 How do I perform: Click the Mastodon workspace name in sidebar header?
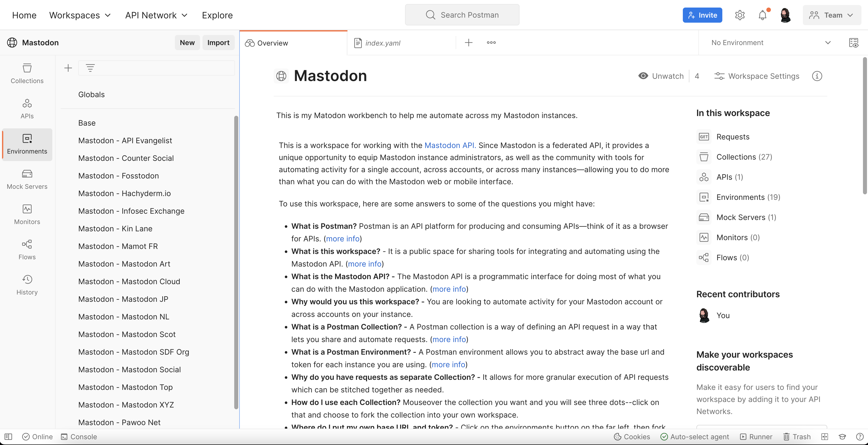click(40, 43)
